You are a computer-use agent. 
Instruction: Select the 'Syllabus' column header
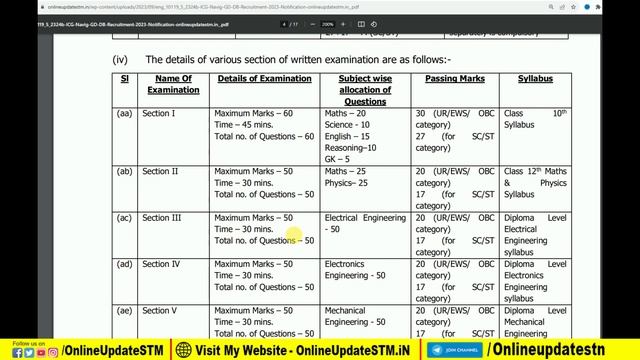[536, 78]
